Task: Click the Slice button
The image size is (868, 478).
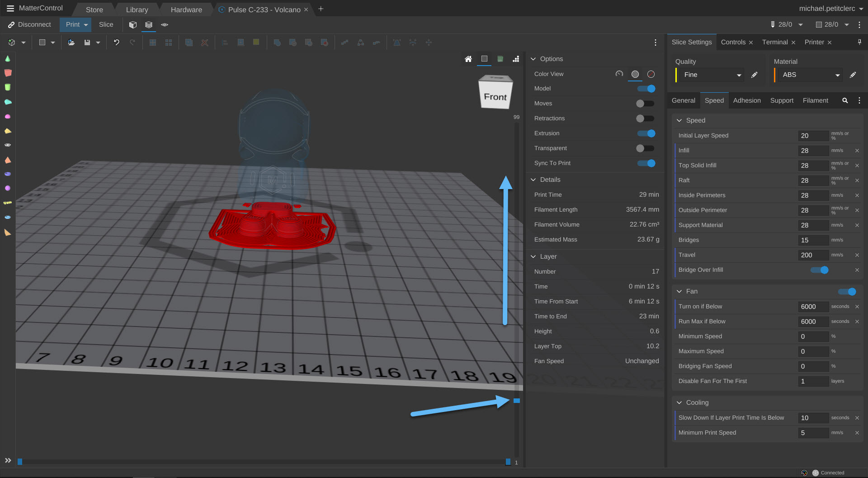Action: pos(106,25)
